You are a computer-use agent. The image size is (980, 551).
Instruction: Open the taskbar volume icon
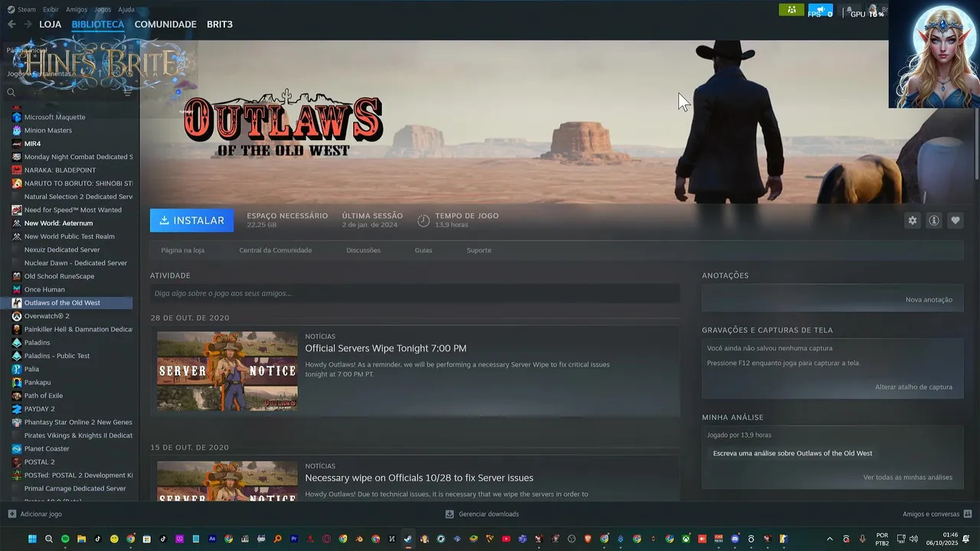(x=913, y=539)
